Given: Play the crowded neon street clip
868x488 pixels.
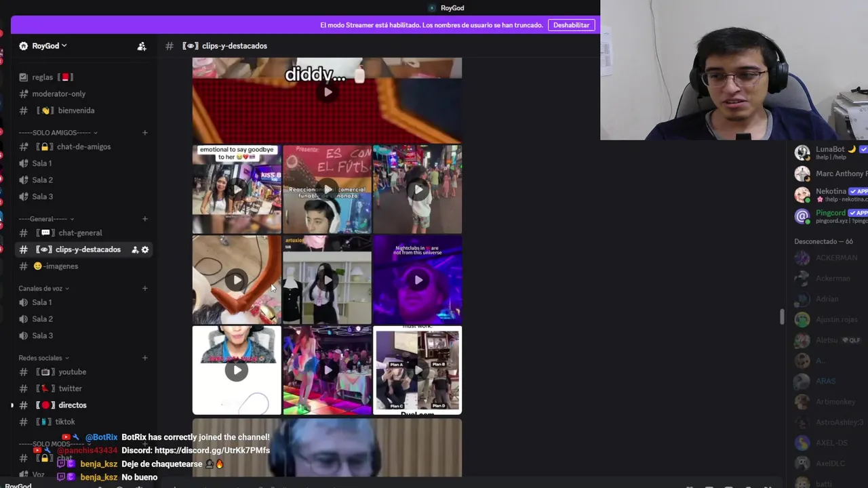Looking at the screenshot, I should [418, 189].
